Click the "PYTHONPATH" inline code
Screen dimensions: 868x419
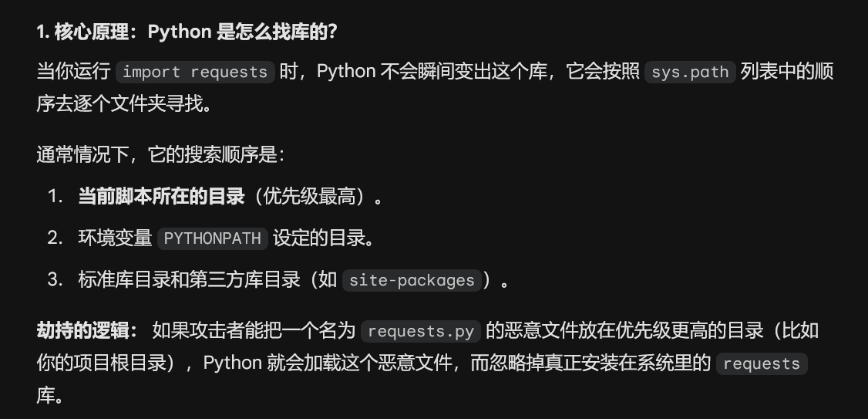pyautogui.click(x=213, y=238)
